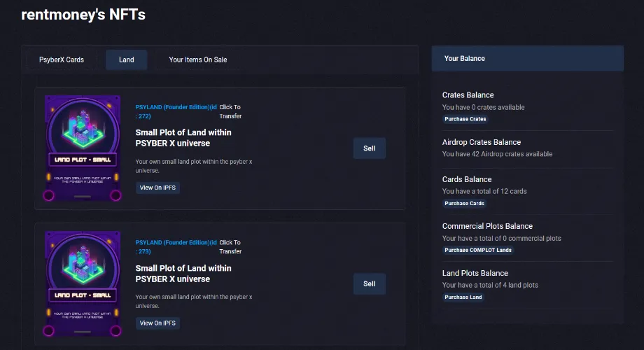The height and width of the screenshot is (350, 644).
Task: Click the Land Plots Balance heading
Action: click(x=475, y=273)
